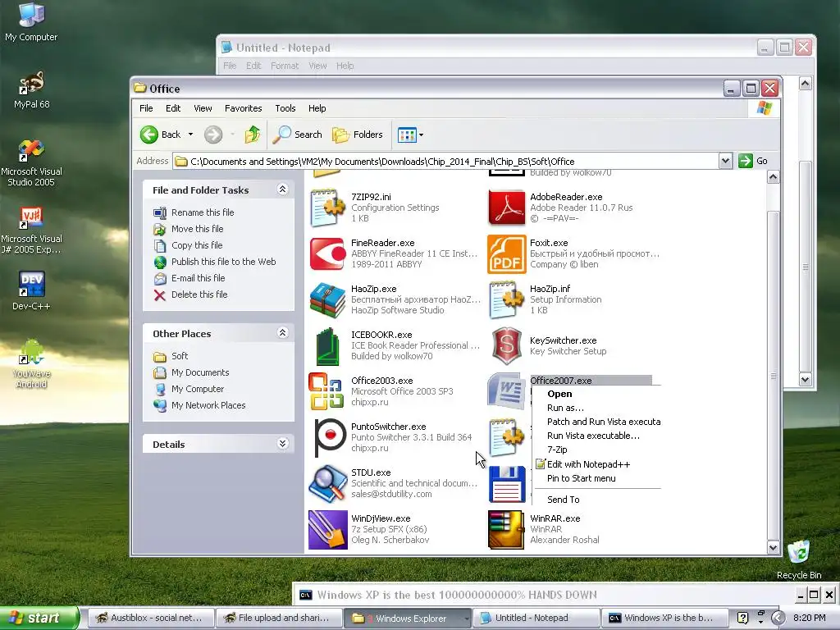Click Move this file link
This screenshot has width=840, height=630.
pos(197,229)
